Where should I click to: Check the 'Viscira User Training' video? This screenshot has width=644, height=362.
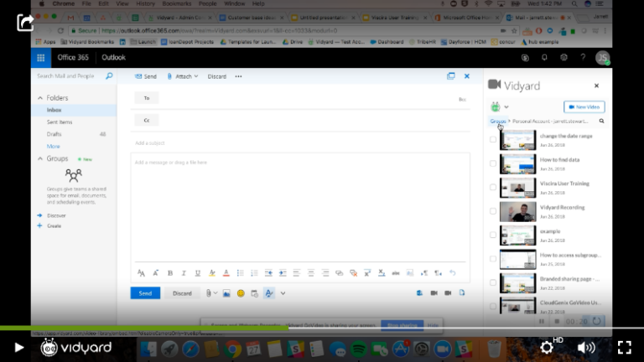coord(493,187)
